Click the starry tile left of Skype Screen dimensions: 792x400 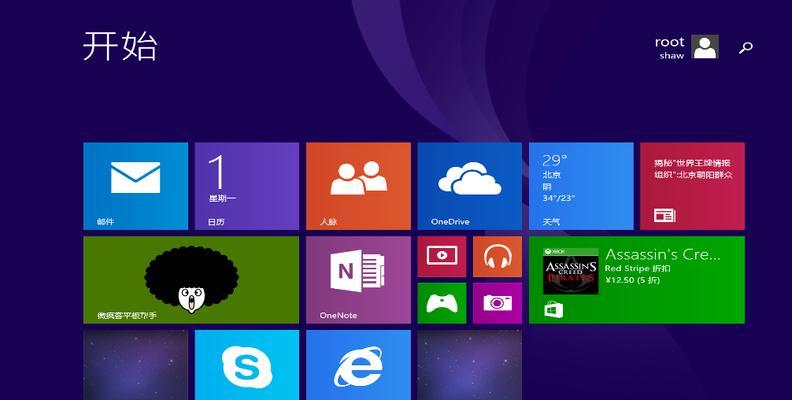tap(135, 365)
